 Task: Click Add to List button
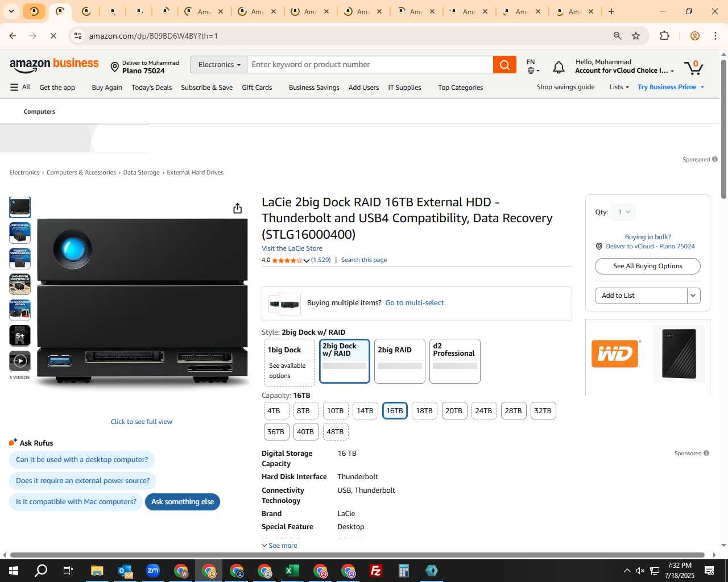[x=641, y=296]
